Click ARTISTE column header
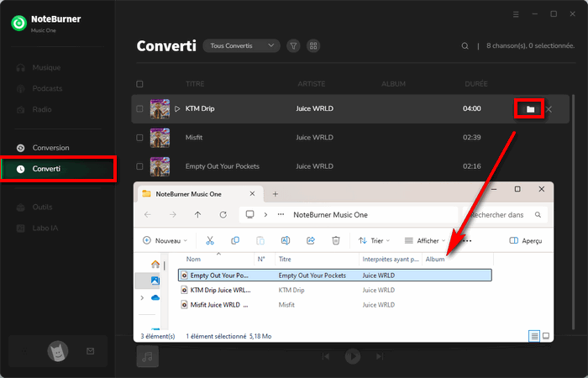Screen dimensions: 588x378 pos(312,84)
